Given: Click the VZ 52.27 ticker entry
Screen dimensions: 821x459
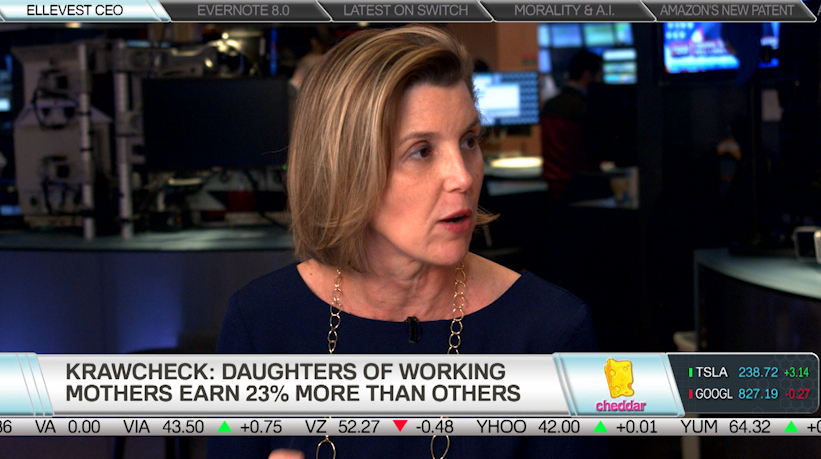Looking at the screenshot, I should pos(342,427).
